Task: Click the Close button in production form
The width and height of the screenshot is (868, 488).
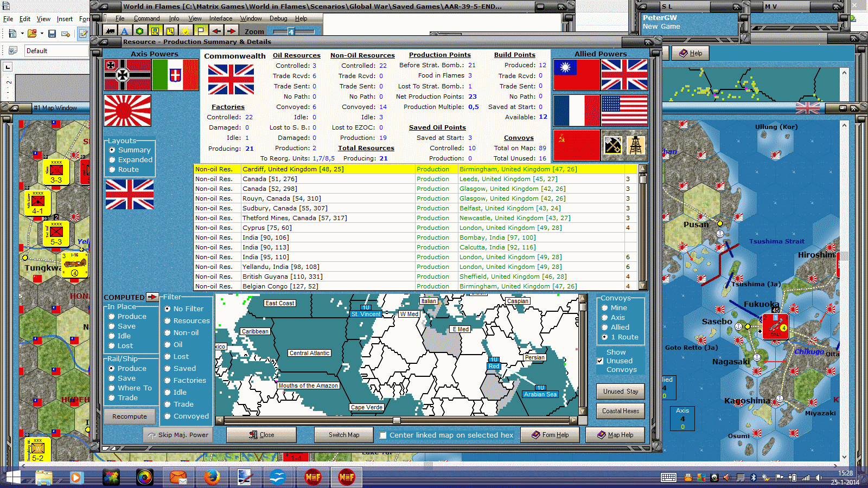Action: pos(261,435)
